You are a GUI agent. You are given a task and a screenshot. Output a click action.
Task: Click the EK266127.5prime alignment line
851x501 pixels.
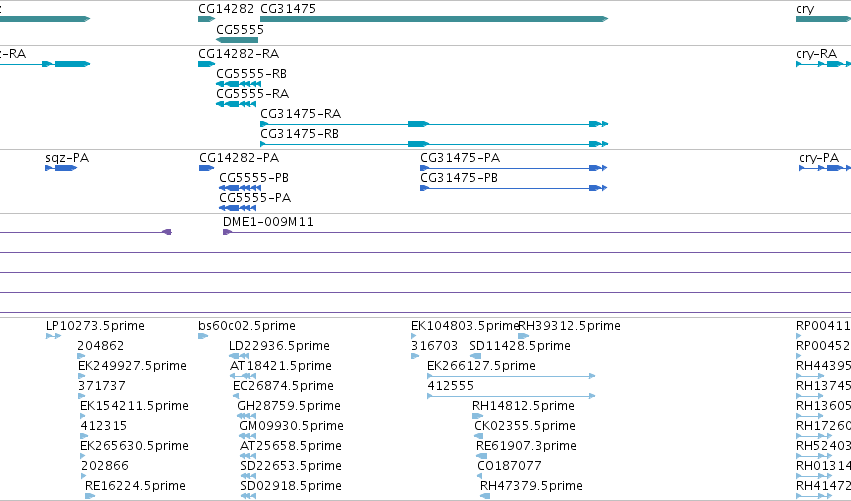tap(511, 376)
